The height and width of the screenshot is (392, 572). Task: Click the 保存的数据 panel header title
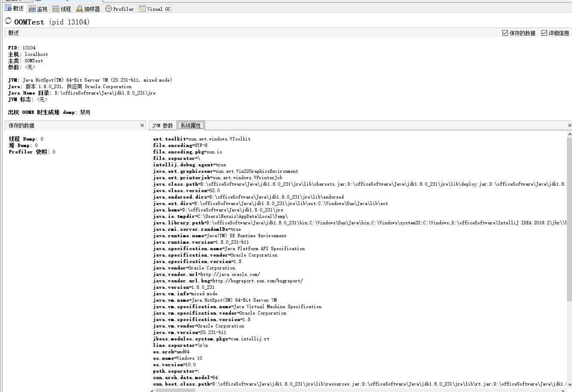click(21, 126)
